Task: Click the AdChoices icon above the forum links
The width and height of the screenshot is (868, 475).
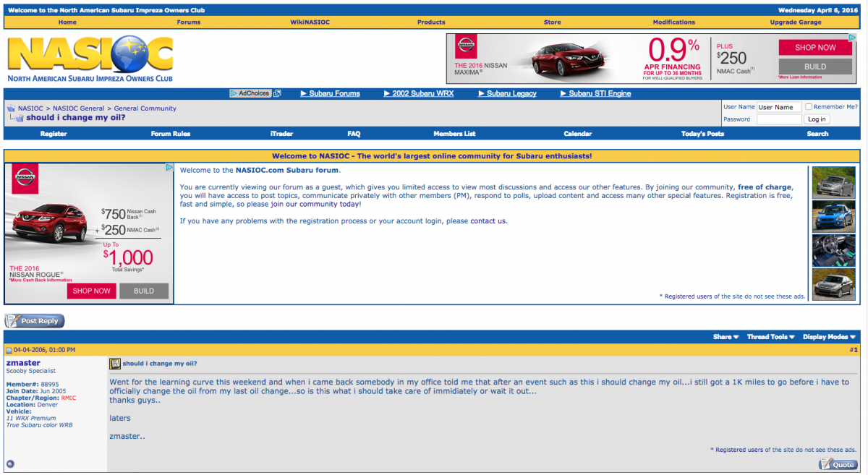Action: (251, 93)
